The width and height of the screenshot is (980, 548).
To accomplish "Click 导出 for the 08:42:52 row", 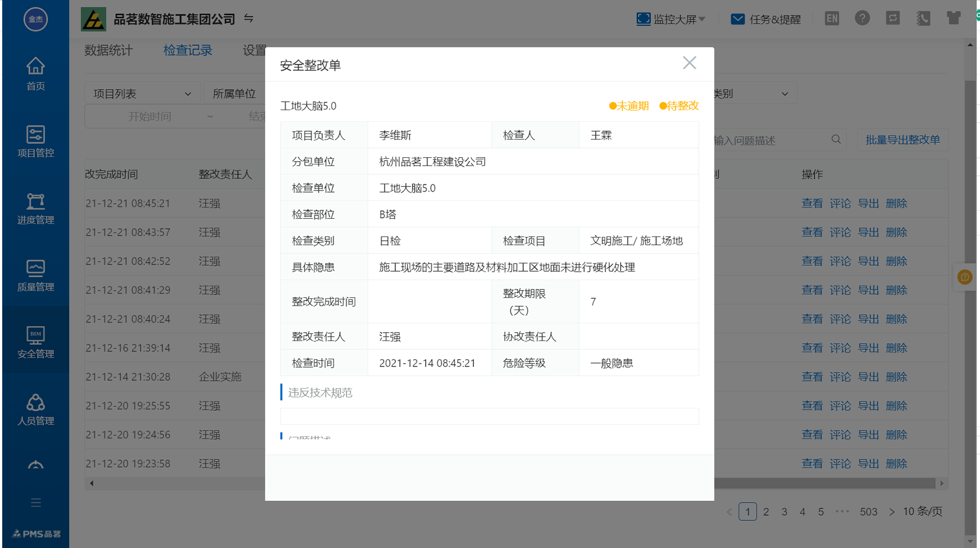I will click(868, 261).
